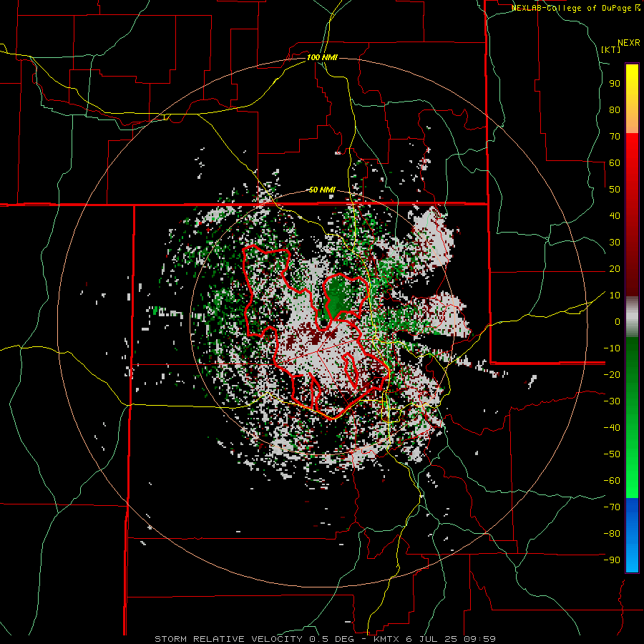
Task: Click the -70 value on the velocity scale
Action: (612, 507)
